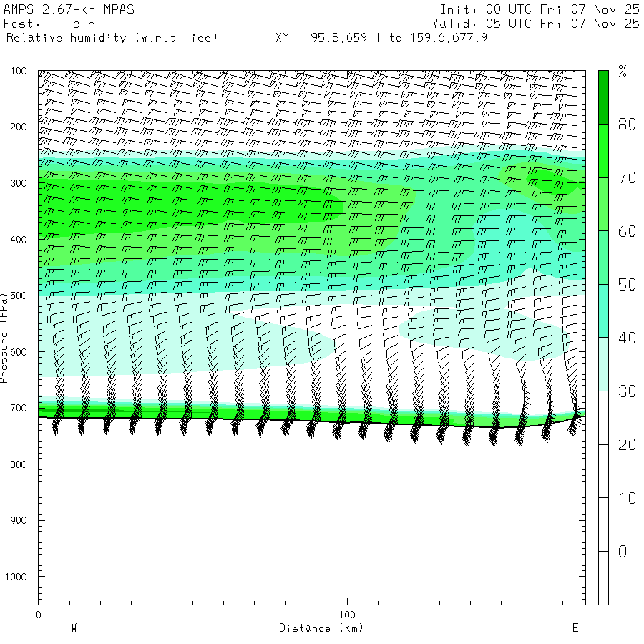Image resolution: width=644 pixels, height=644 pixels.
Task: Click the '10' colorbar label
Action: [627, 498]
